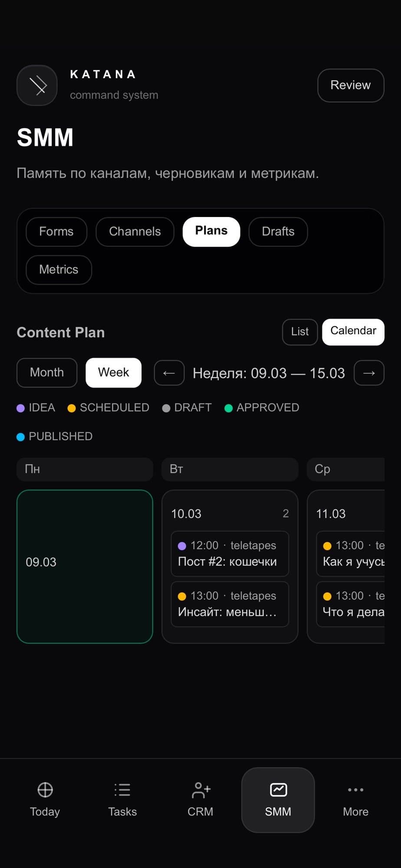This screenshot has height=868, width=401.
Task: Open the Drafts tab
Action: pyautogui.click(x=278, y=231)
